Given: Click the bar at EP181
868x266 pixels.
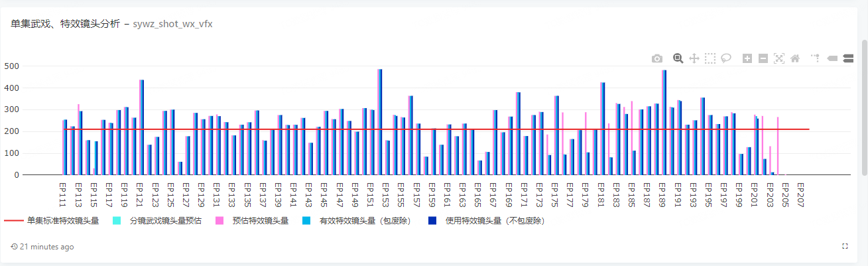Looking at the screenshot, I should point(603,129).
